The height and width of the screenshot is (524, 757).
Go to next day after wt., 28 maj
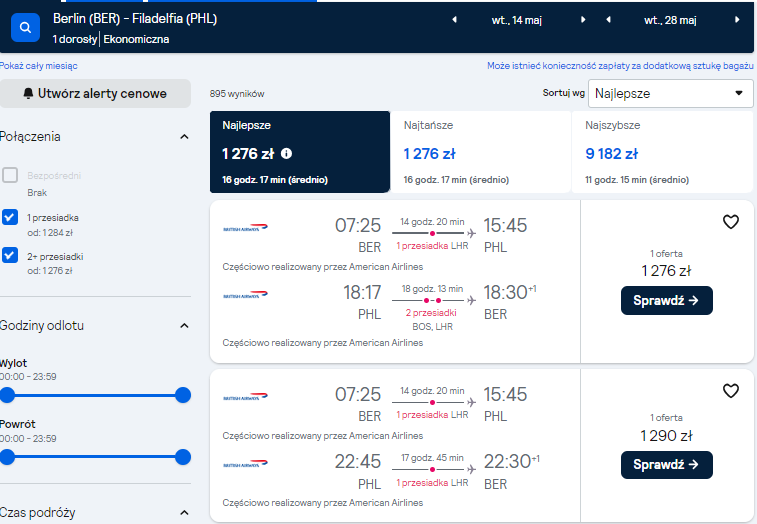(737, 20)
